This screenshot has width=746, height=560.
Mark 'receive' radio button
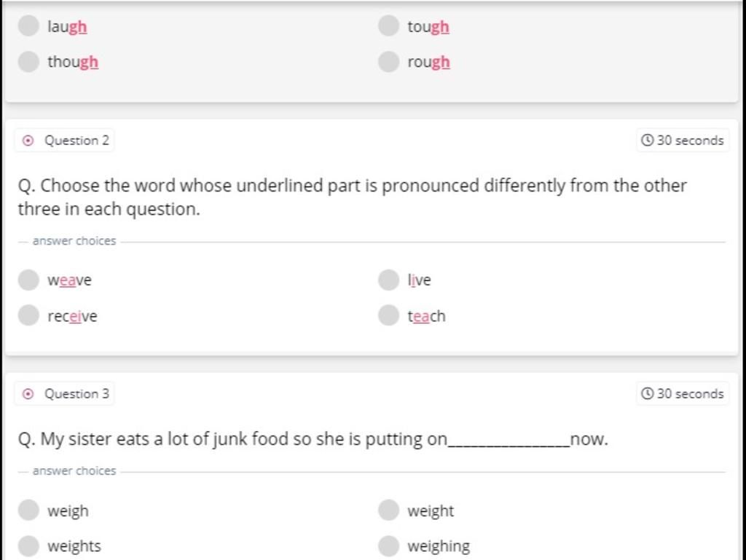pos(28,315)
